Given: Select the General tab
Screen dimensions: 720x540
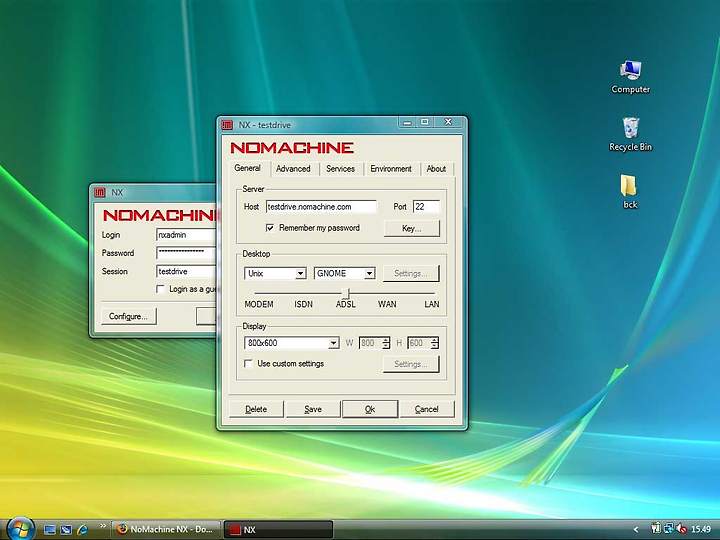Looking at the screenshot, I should click(x=247, y=168).
